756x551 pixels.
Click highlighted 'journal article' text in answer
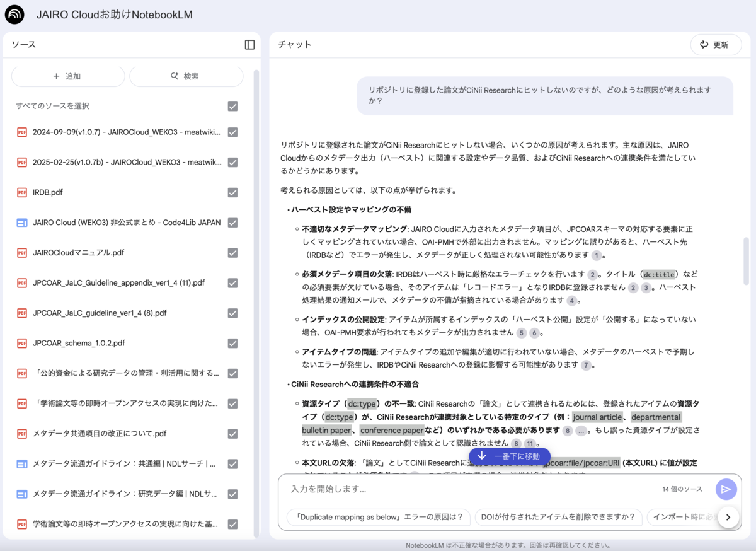(x=598, y=417)
